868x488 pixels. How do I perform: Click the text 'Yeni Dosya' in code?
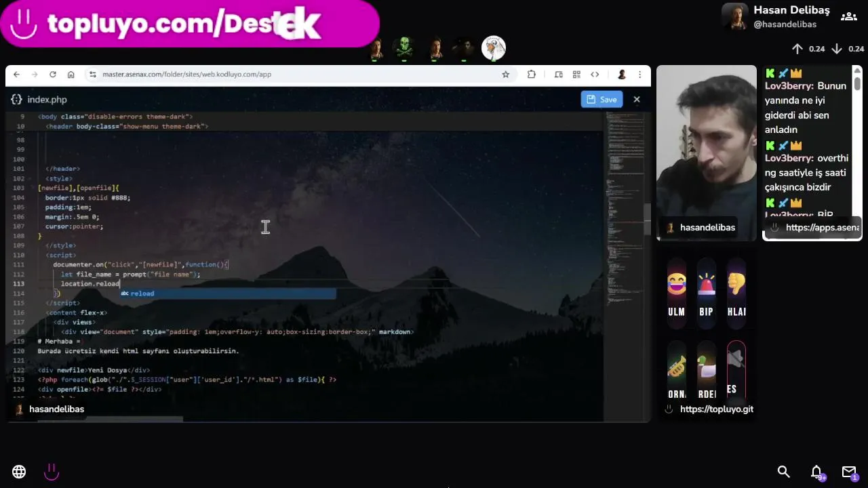pos(106,370)
